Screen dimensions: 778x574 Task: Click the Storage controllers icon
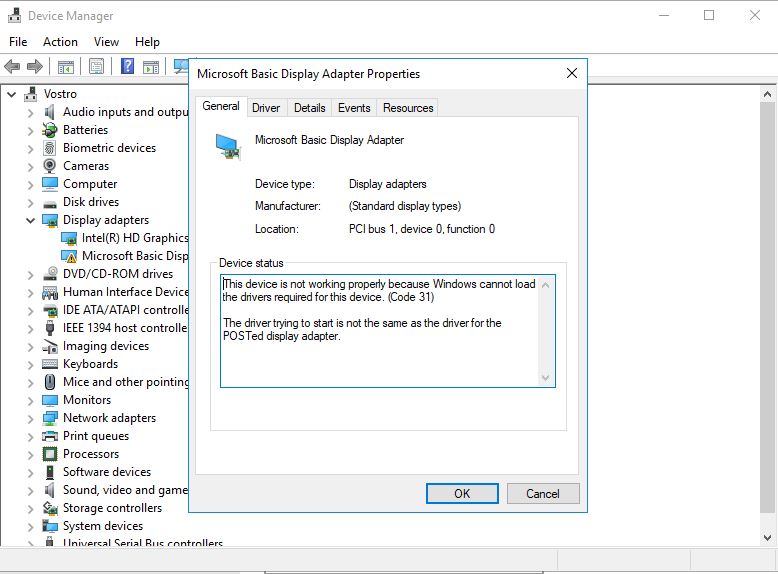coord(50,508)
